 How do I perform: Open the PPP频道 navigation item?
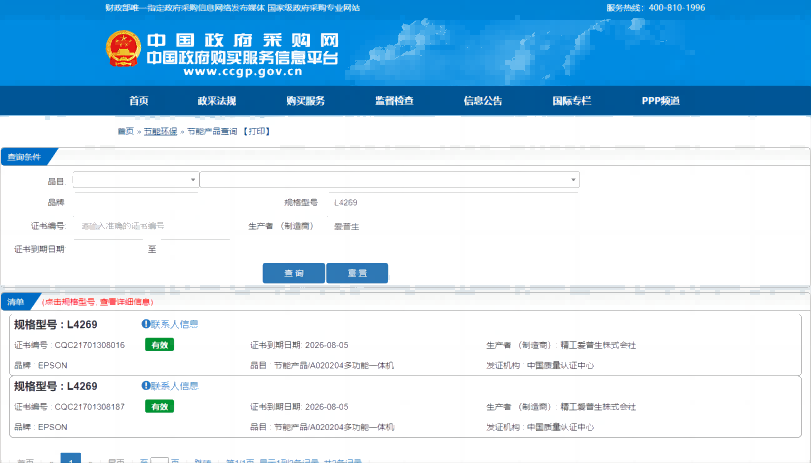(x=660, y=101)
